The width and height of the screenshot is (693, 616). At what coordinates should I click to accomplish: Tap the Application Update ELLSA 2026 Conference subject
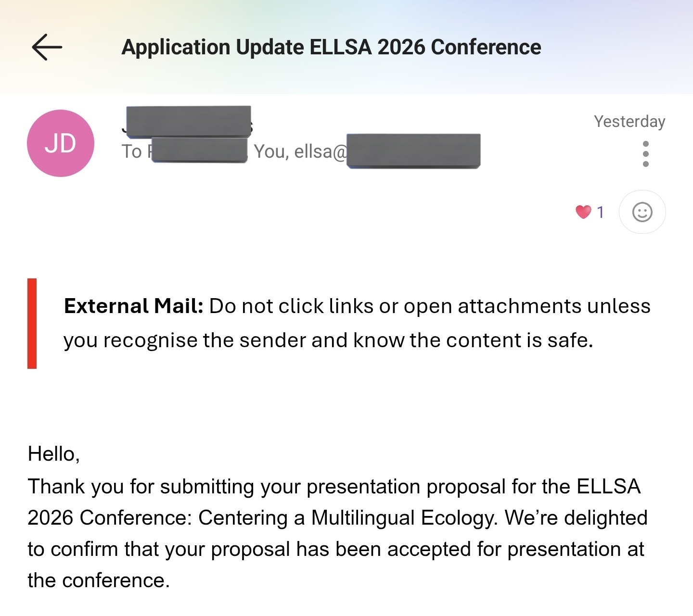331,47
